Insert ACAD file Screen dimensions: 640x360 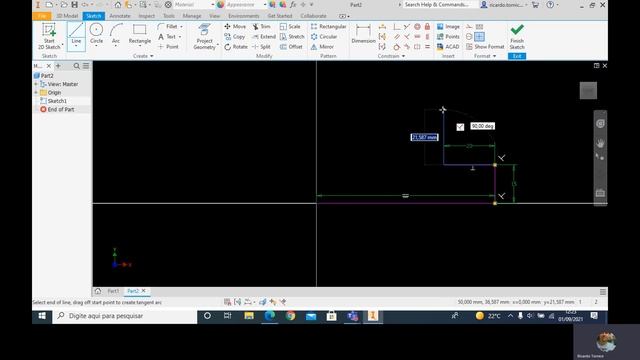coord(448,47)
